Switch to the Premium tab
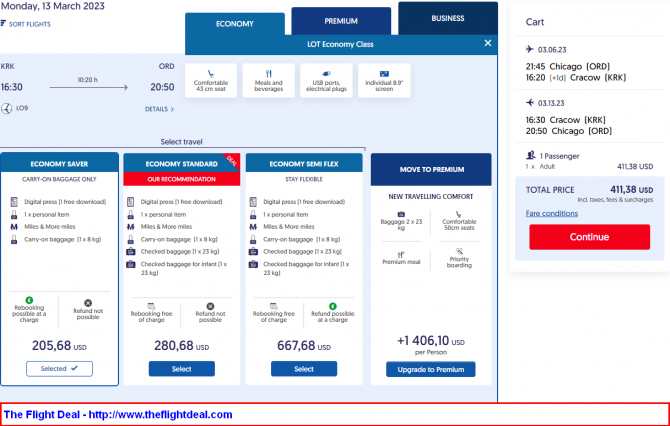The height and width of the screenshot is (426, 670). tap(341, 21)
